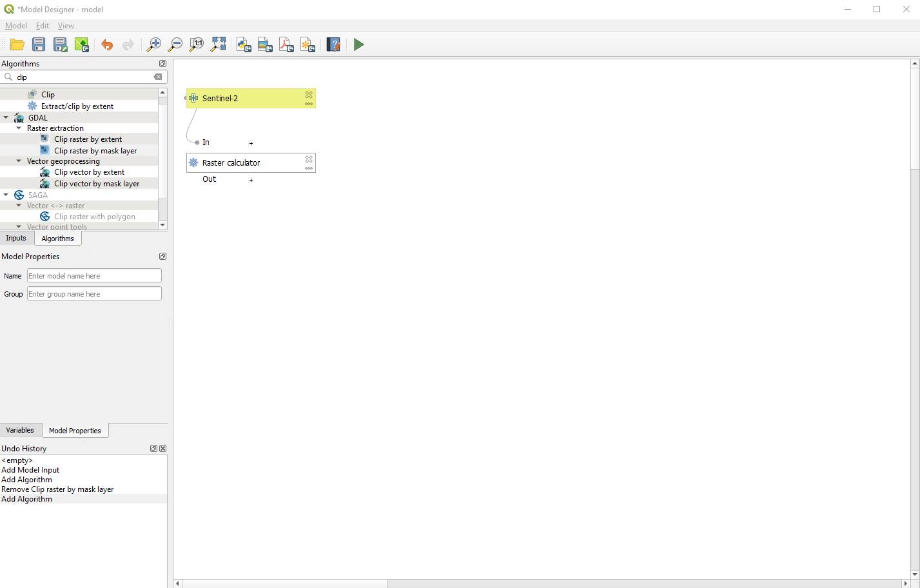This screenshot has width=920, height=588.
Task: Expand the Out section of Raster calculator
Action: (251, 180)
